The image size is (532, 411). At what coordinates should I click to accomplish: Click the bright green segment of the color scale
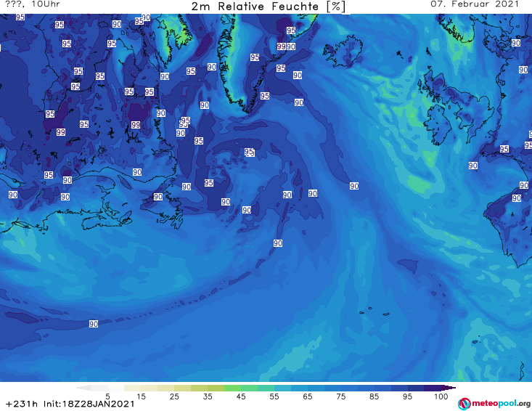point(232,388)
